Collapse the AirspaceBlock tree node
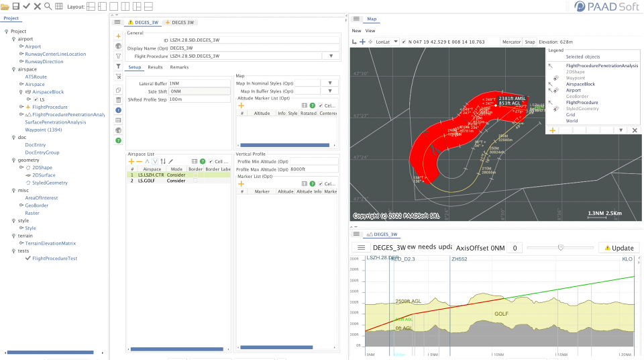 point(21,92)
